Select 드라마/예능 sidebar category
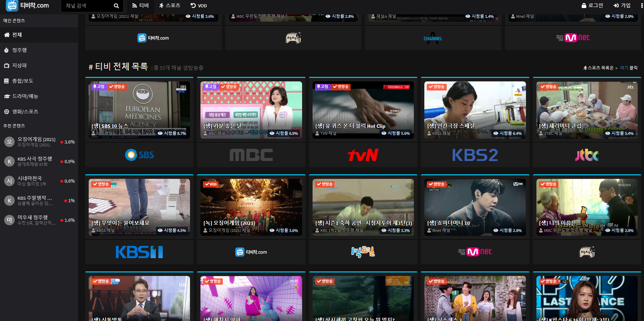Image resolution: width=644 pixels, height=321 pixels. [x=39, y=96]
